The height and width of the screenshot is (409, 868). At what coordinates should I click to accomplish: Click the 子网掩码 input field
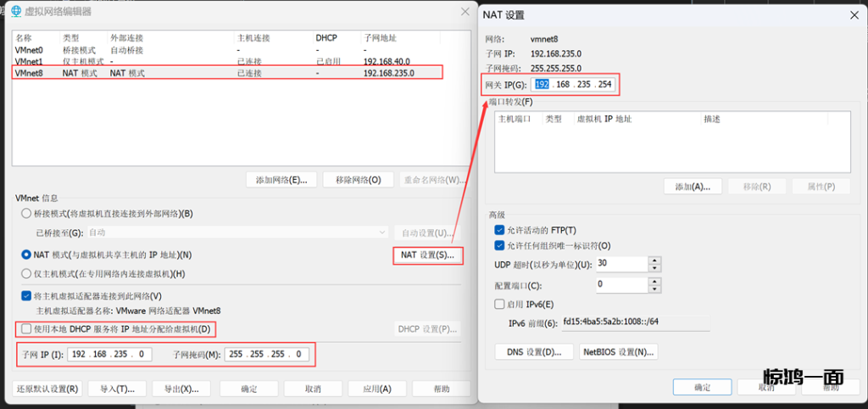(268, 355)
